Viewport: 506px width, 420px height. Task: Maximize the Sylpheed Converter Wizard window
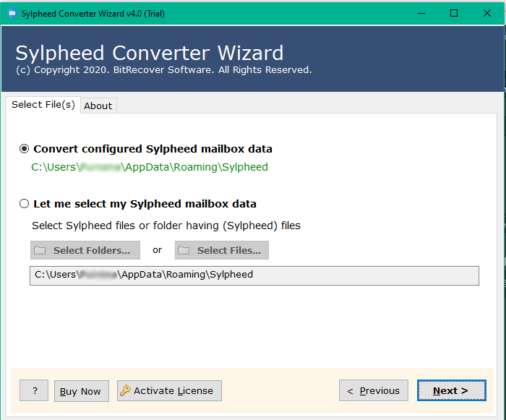453,13
